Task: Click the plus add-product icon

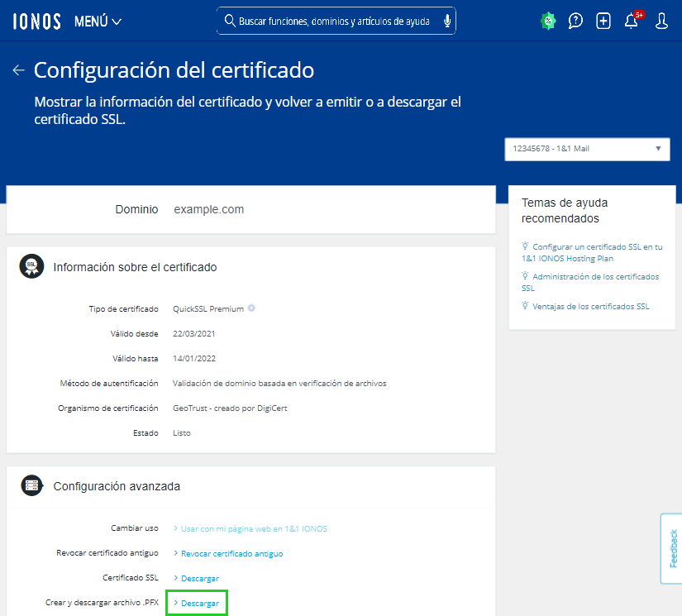Action: [x=603, y=21]
